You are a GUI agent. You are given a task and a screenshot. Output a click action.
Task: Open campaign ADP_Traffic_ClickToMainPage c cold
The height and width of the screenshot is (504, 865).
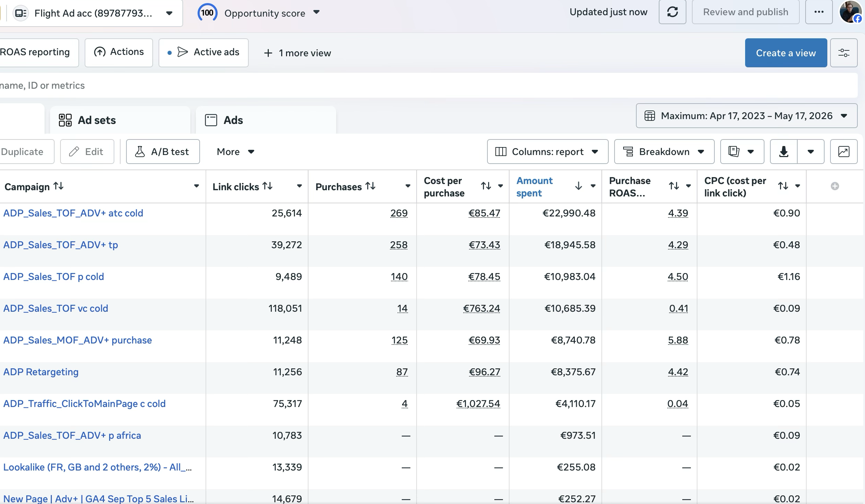84,404
